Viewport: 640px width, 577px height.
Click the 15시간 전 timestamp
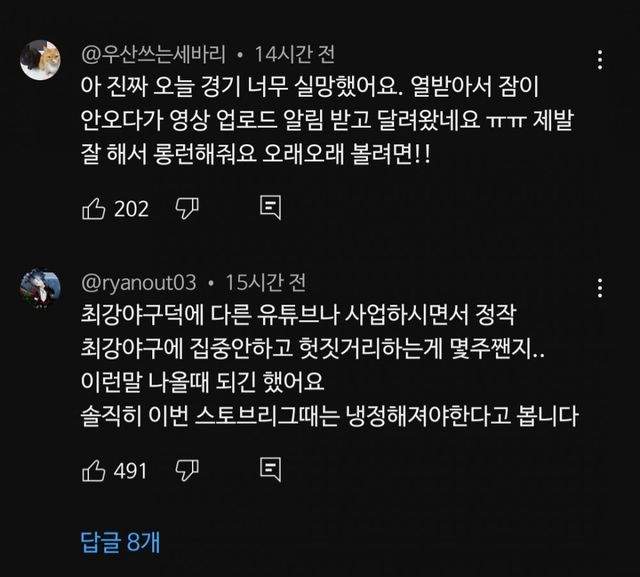(265, 282)
